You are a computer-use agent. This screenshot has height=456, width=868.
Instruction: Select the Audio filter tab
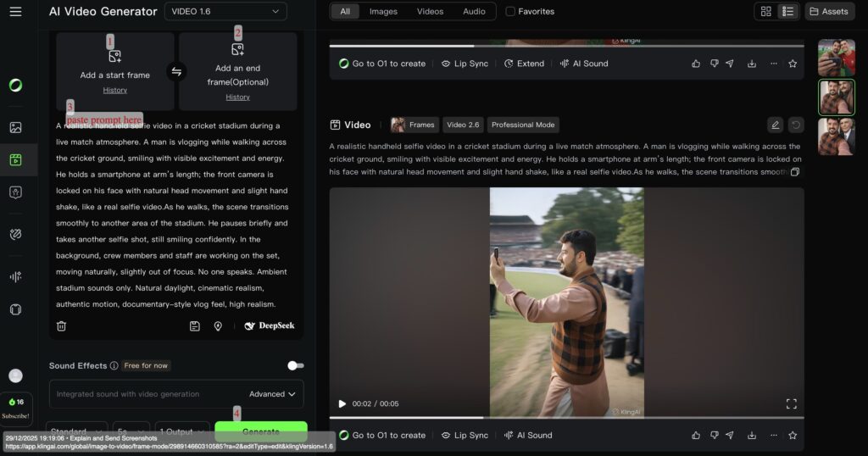(474, 12)
